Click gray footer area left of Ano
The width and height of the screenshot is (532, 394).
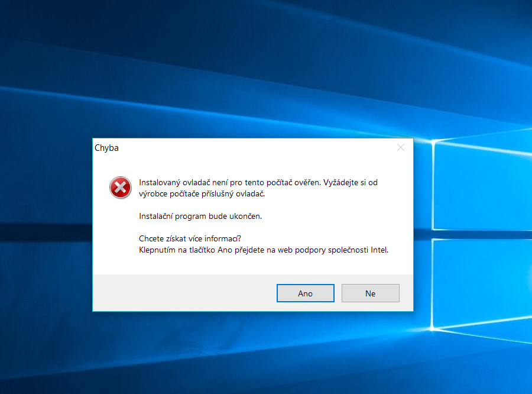coord(177,293)
